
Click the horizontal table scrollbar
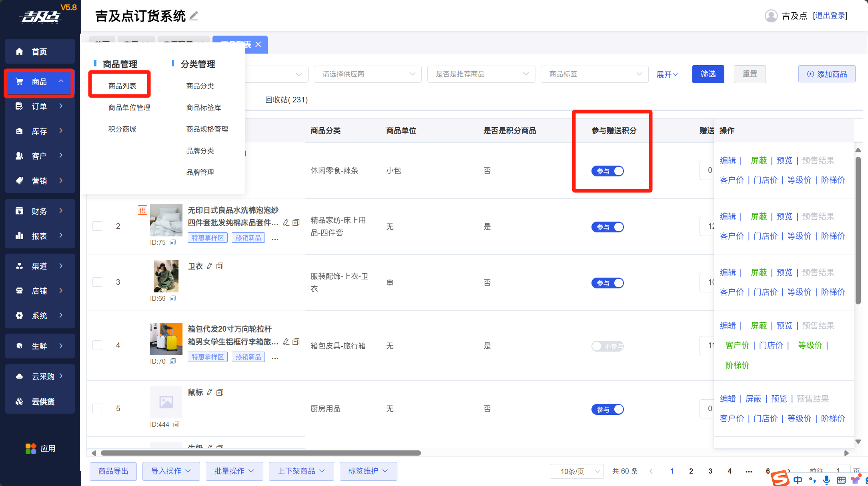(x=261, y=453)
